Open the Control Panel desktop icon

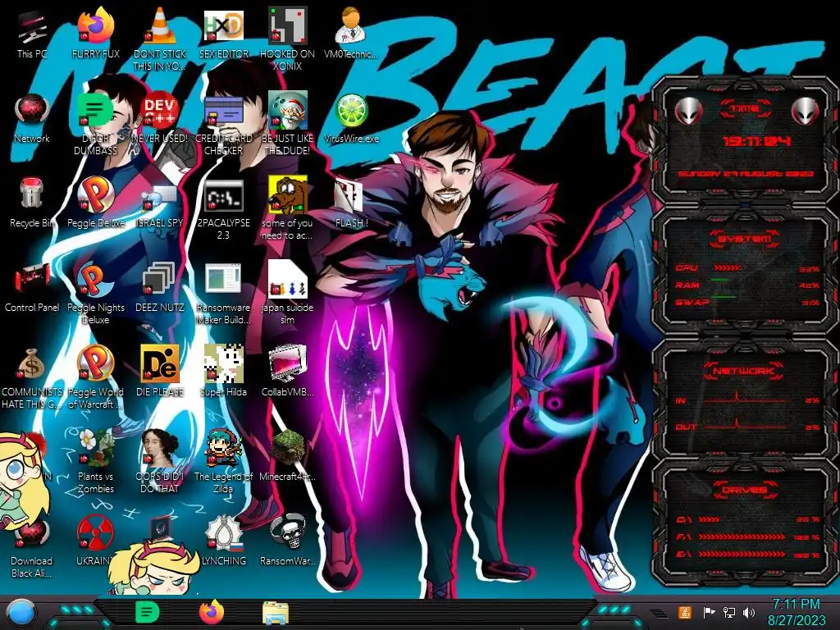pos(32,288)
